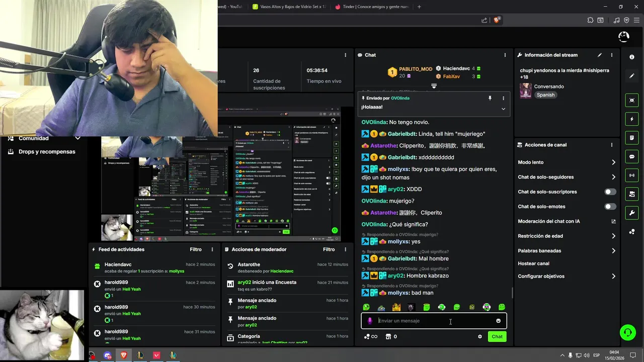Click channel points infinity balance icon
This screenshot has height=362, width=644.
click(x=371, y=336)
